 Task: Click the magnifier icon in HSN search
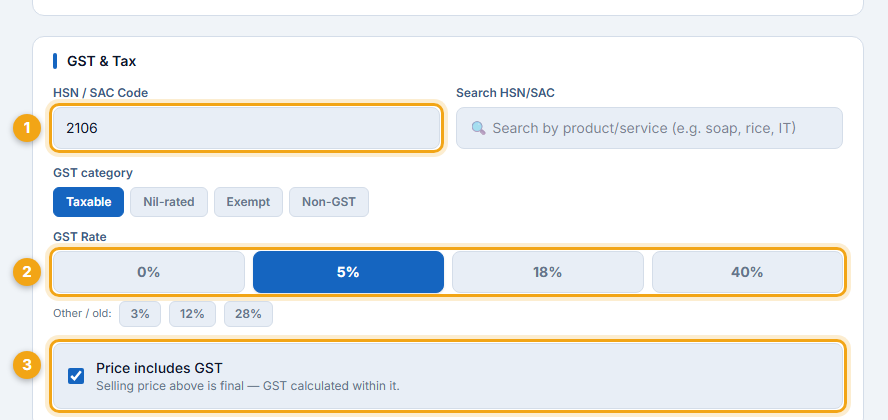(479, 128)
